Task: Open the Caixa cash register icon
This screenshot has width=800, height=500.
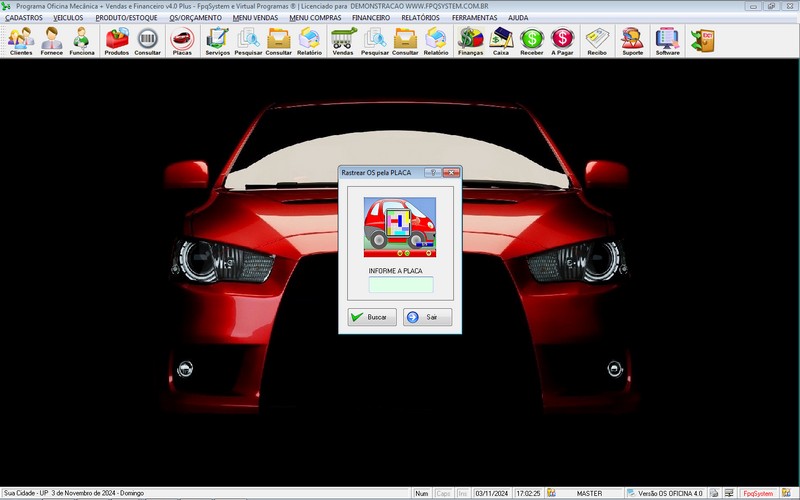Action: coord(501,41)
